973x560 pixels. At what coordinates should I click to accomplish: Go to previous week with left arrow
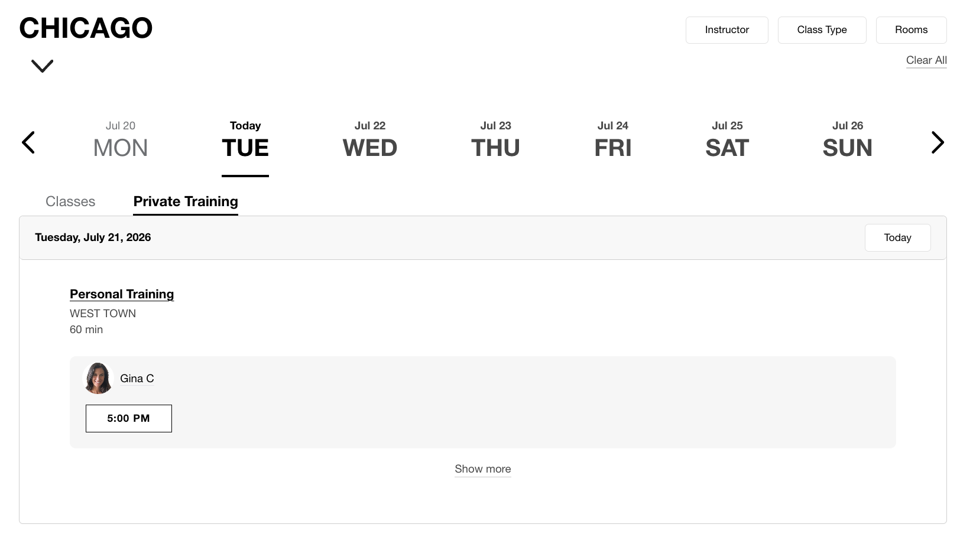coord(28,142)
